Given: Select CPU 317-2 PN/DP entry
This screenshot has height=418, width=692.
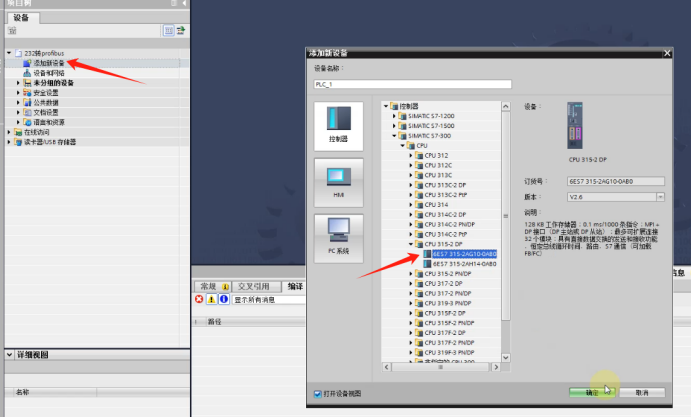Looking at the screenshot, I should 448,293.
